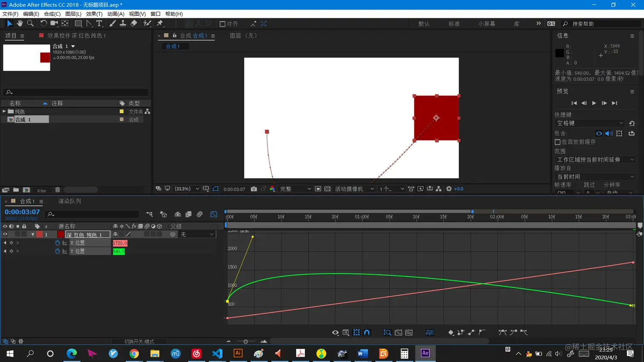Open the 文件(F) menu

(x=10, y=14)
